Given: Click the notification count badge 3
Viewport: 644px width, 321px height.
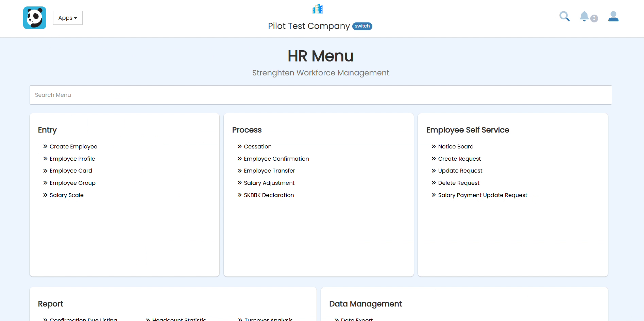Looking at the screenshot, I should pyautogui.click(x=594, y=18).
